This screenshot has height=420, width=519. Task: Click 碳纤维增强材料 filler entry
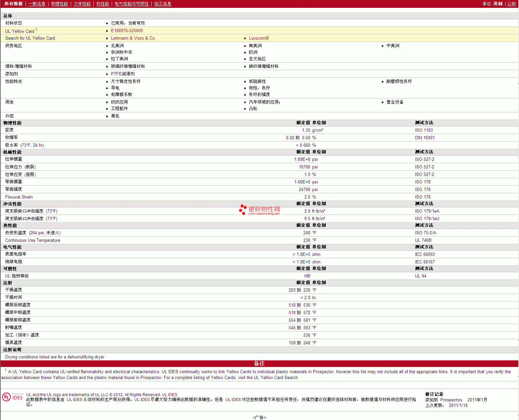263,66
